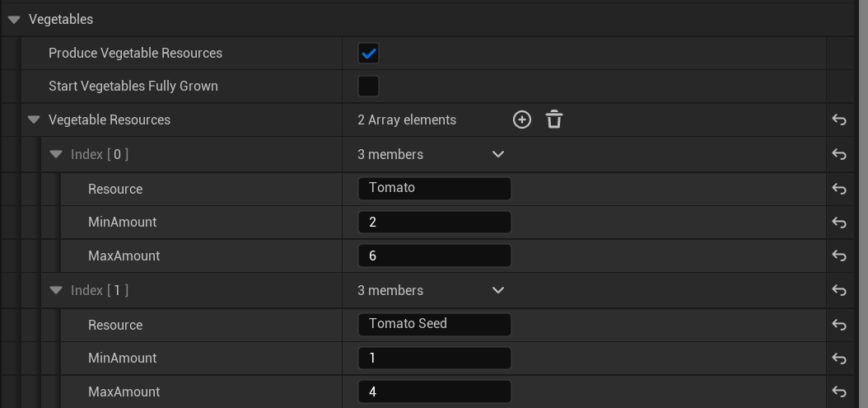Reset Tomato resource field to default
Image resolution: width=868 pixels, height=408 pixels.
point(839,189)
